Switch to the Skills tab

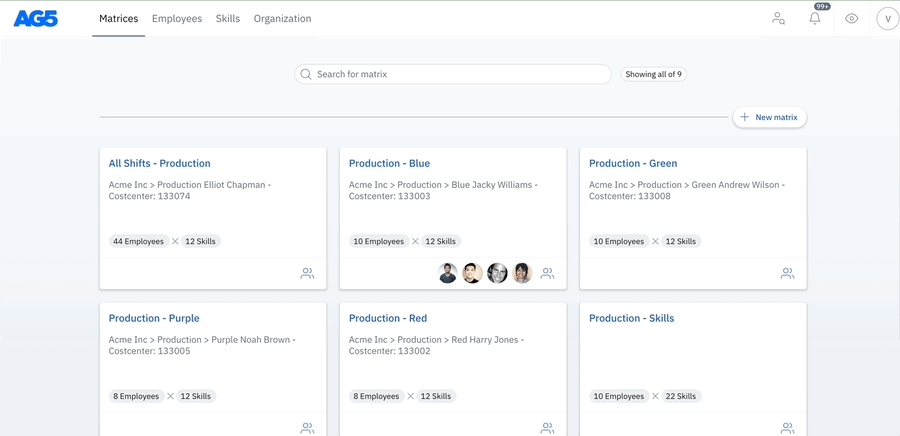pyautogui.click(x=228, y=19)
